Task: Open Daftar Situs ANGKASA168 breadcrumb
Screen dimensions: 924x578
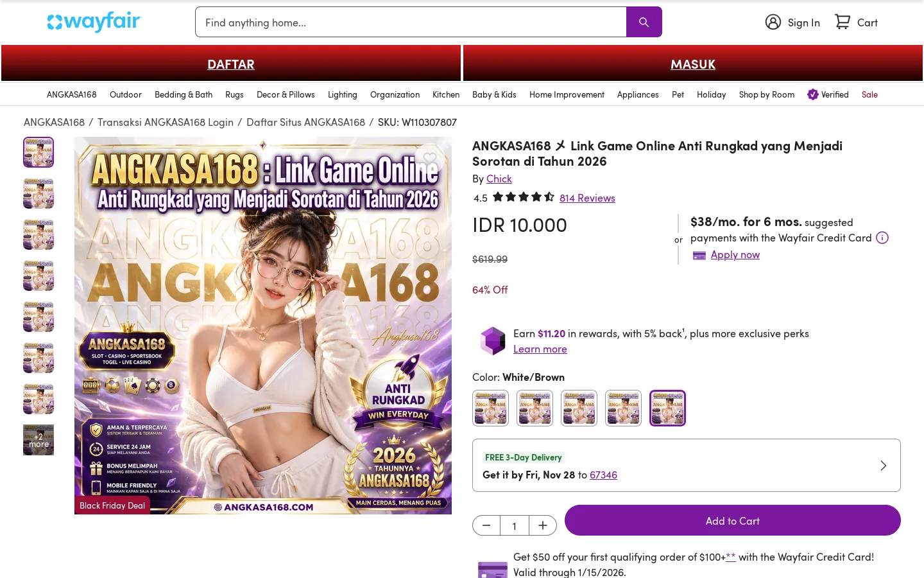Action: [x=305, y=122]
